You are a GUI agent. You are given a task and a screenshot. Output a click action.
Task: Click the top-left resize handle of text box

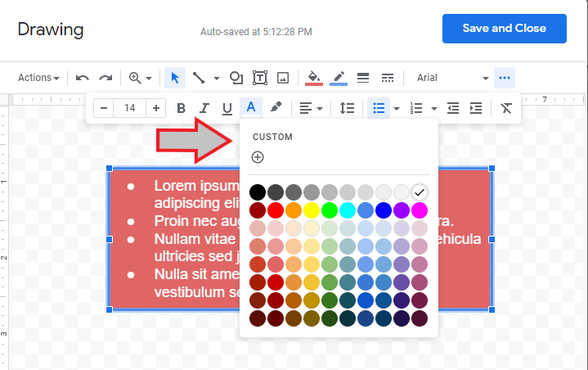pos(110,168)
